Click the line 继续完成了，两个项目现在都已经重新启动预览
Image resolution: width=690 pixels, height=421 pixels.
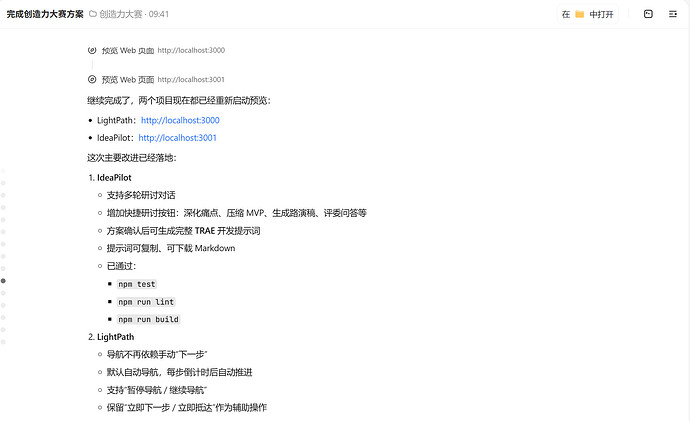click(x=179, y=101)
